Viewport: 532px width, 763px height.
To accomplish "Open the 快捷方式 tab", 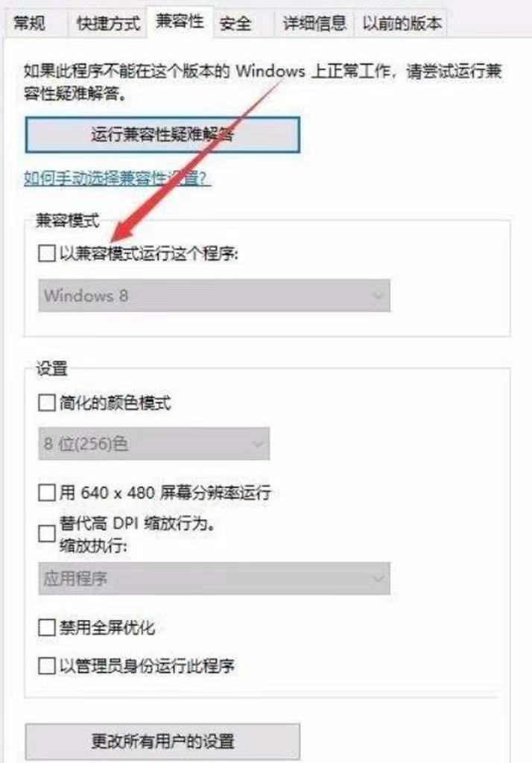I will 107,23.
